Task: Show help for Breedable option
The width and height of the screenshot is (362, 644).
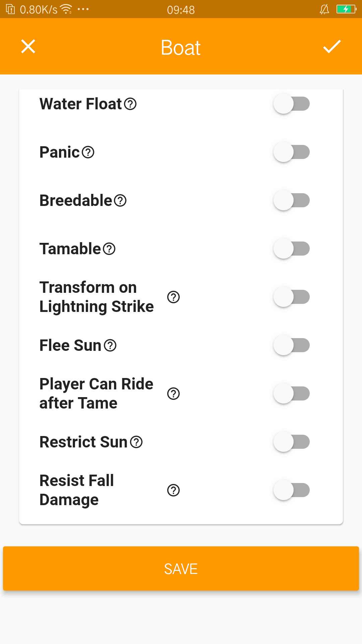Action: point(120,201)
